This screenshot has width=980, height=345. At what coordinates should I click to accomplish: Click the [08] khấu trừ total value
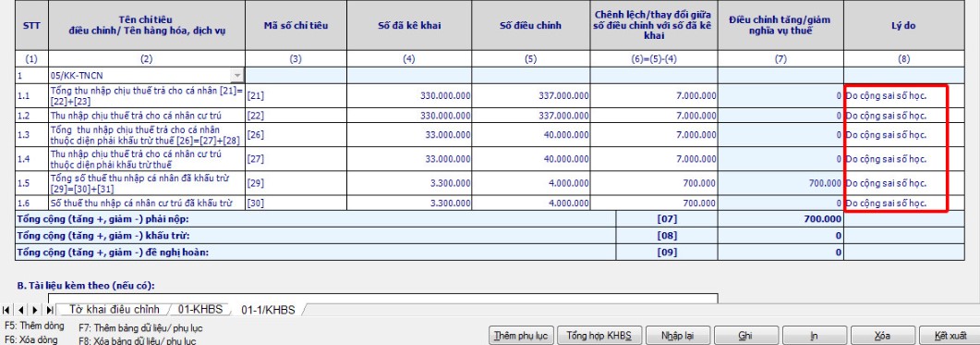coord(780,236)
